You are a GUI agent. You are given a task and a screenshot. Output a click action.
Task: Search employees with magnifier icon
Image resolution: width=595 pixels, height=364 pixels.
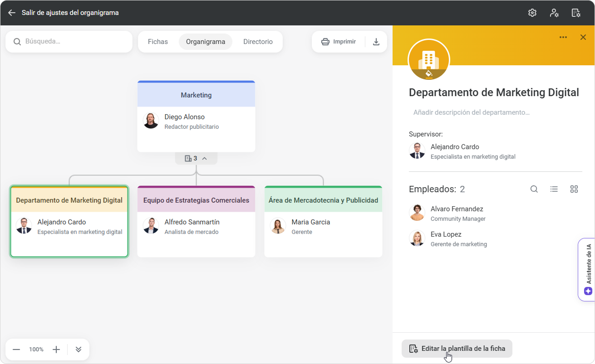(534, 189)
